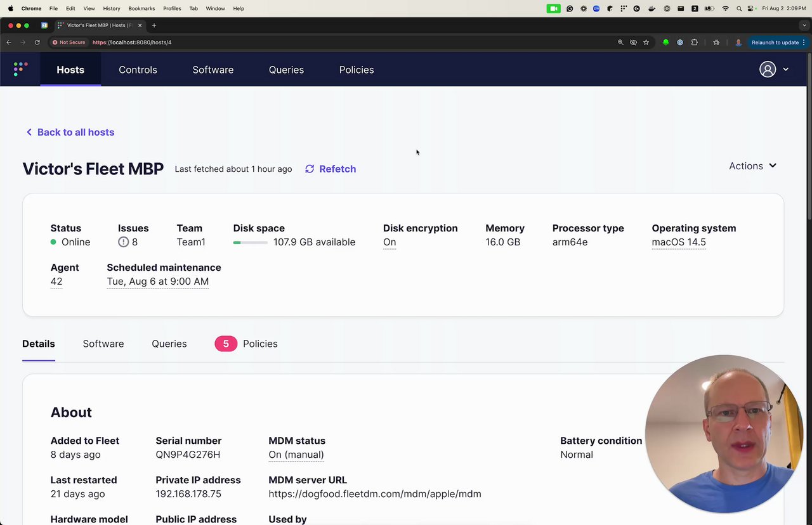
Task: Open Chrome profile avatar
Action: 738,42
